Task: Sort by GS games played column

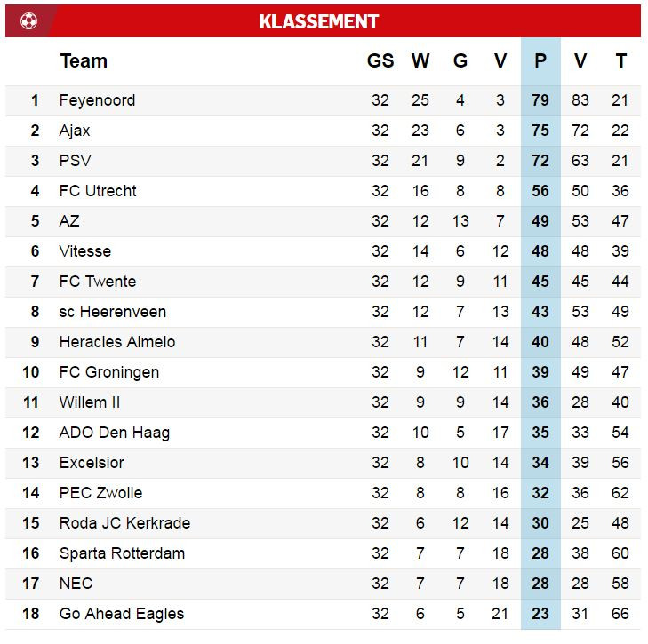Action: [380, 61]
